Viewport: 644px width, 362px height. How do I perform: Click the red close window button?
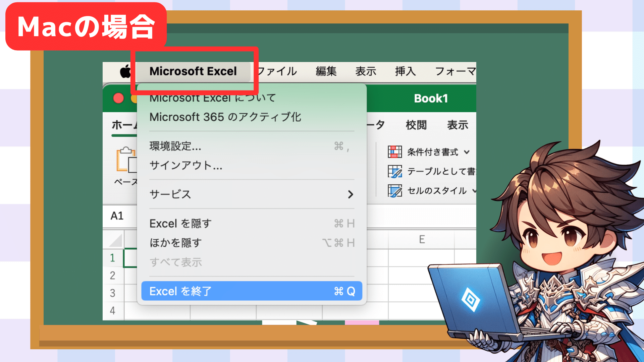coord(118,98)
